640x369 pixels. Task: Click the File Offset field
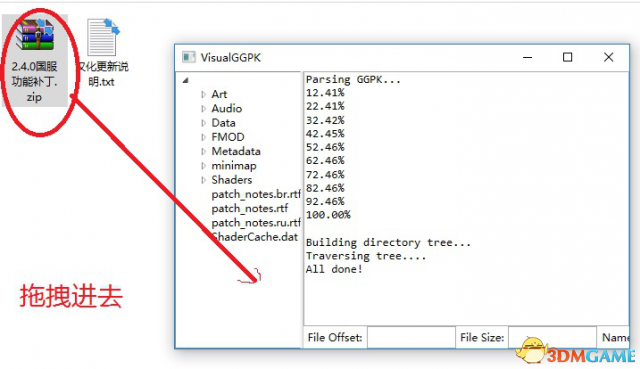pyautogui.click(x=411, y=338)
